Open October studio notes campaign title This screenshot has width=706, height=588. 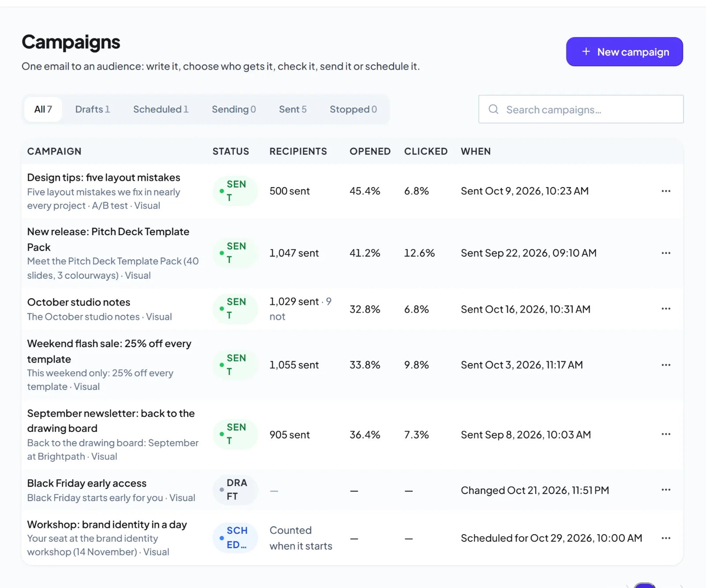click(79, 302)
